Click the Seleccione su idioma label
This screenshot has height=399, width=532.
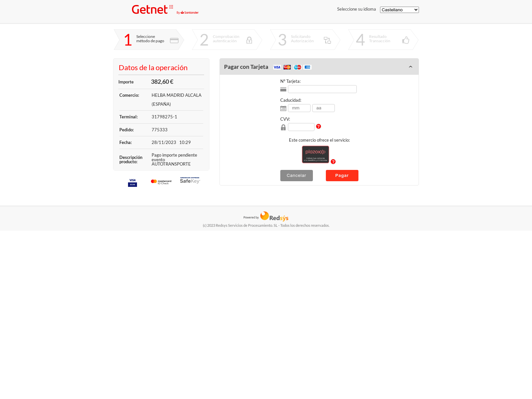[x=356, y=9]
